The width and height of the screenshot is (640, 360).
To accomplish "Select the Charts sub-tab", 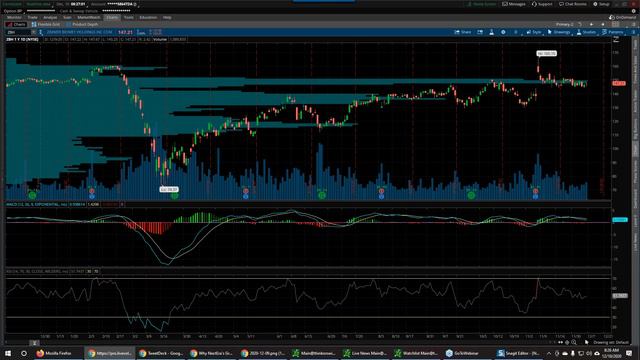I will click(16, 24).
